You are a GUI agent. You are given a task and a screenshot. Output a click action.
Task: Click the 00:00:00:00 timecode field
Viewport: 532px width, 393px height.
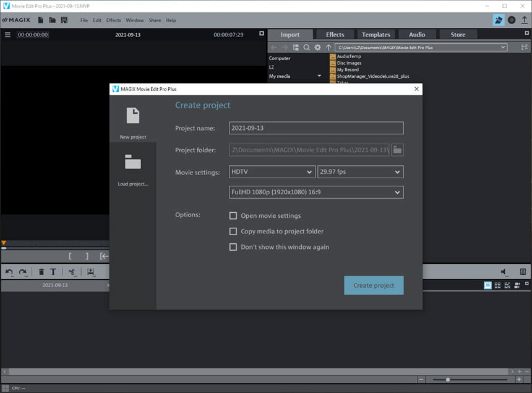(33, 35)
